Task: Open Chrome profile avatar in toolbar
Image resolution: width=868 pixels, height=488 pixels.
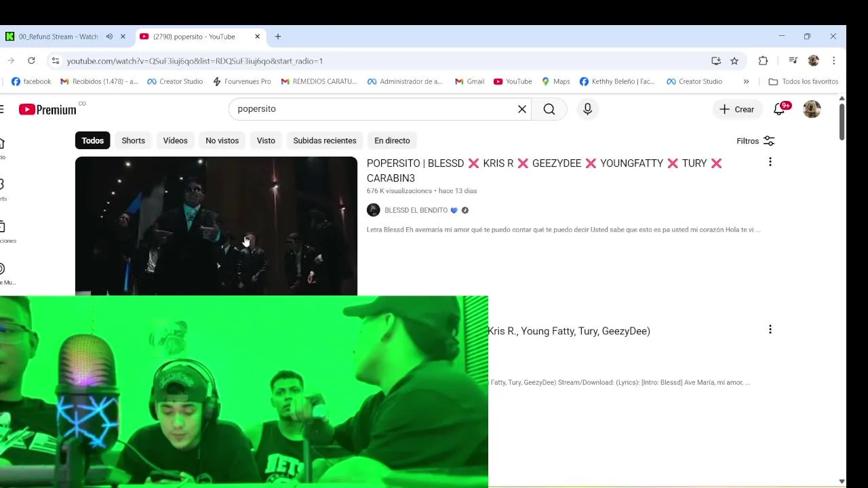Action: 813,61
